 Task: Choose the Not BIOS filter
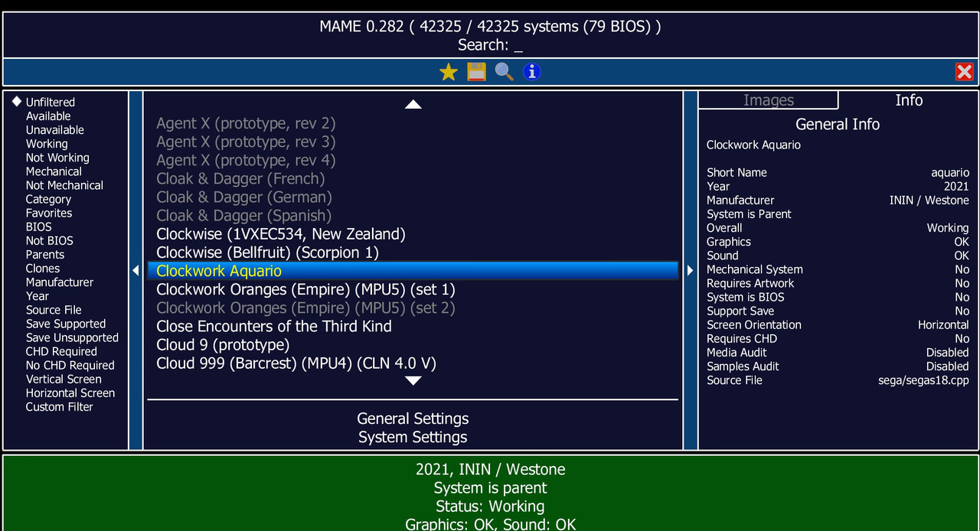tap(50, 240)
